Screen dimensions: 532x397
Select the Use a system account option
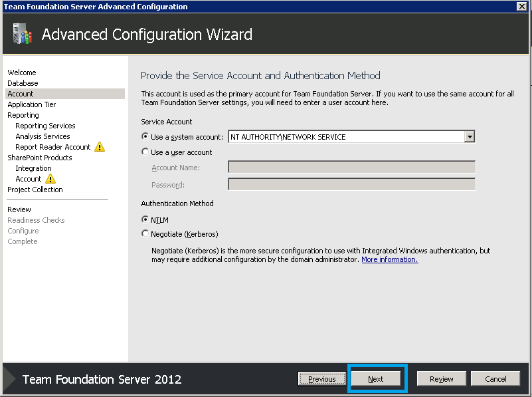click(145, 137)
